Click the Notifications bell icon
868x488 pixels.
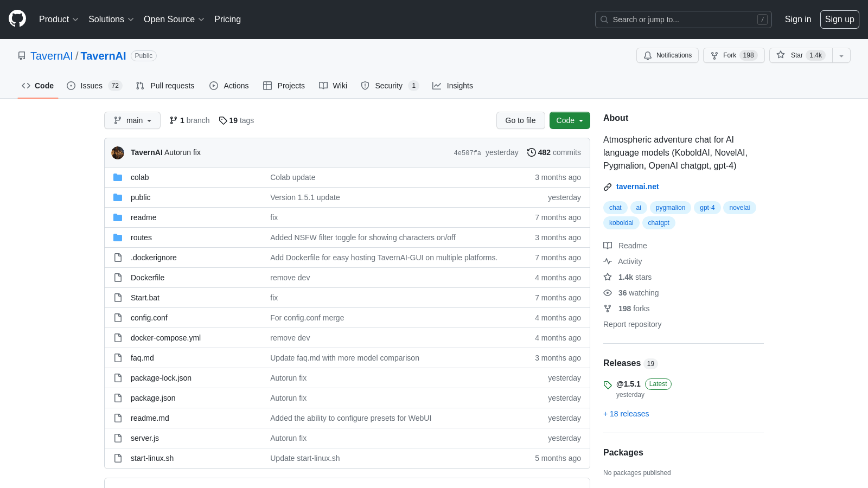648,55
